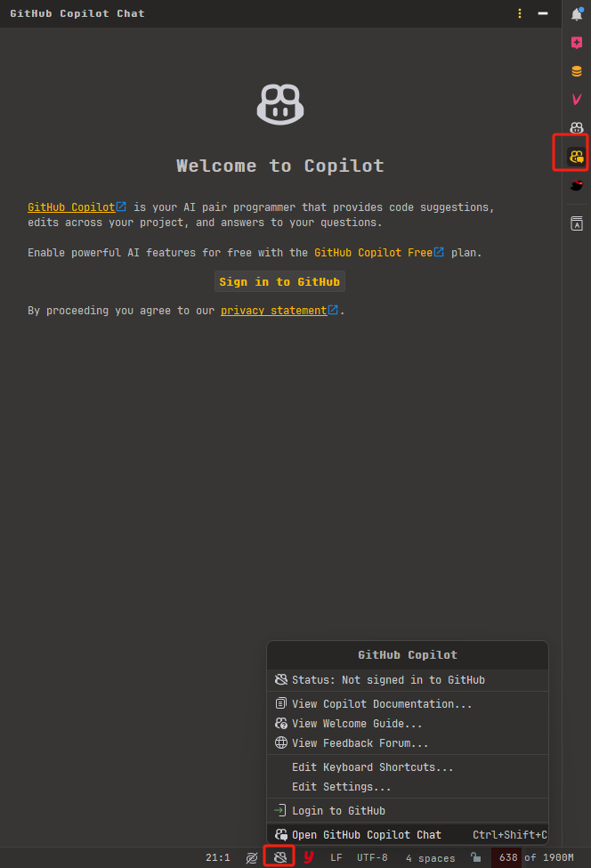Open Copilot Chat panel options (three dots)
Viewport: 591px width, 868px height.
[x=520, y=13]
